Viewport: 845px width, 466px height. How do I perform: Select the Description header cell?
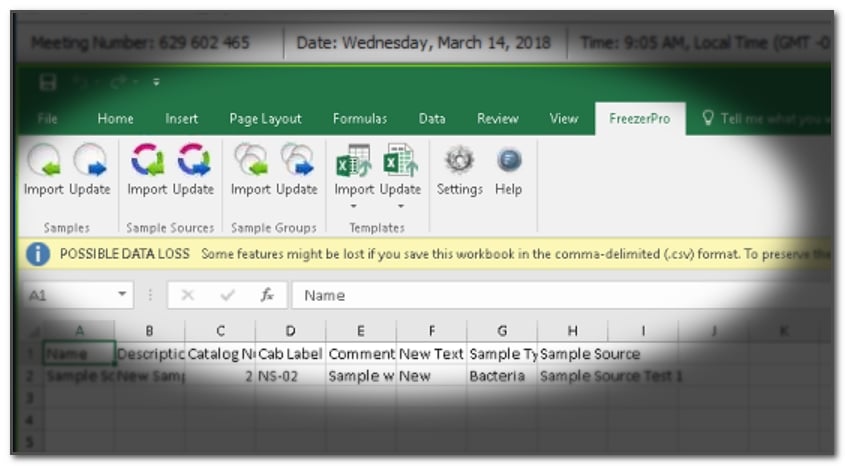(150, 353)
